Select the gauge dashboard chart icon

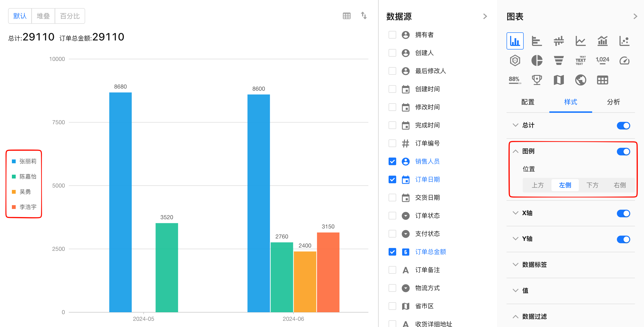[624, 60]
